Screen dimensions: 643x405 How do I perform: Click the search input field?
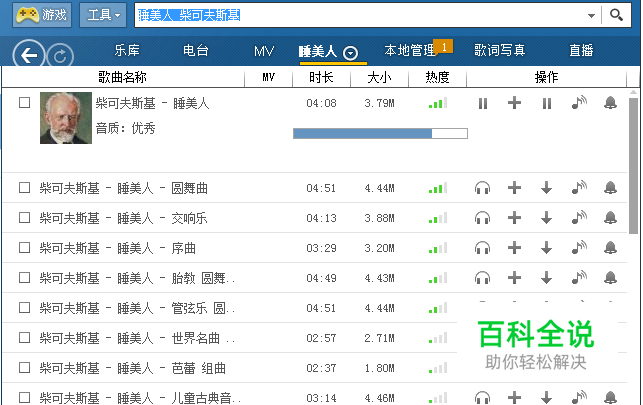pyautogui.click(x=361, y=16)
